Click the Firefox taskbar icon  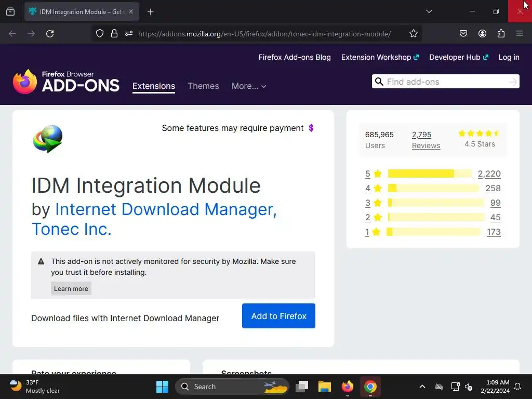coord(348,387)
